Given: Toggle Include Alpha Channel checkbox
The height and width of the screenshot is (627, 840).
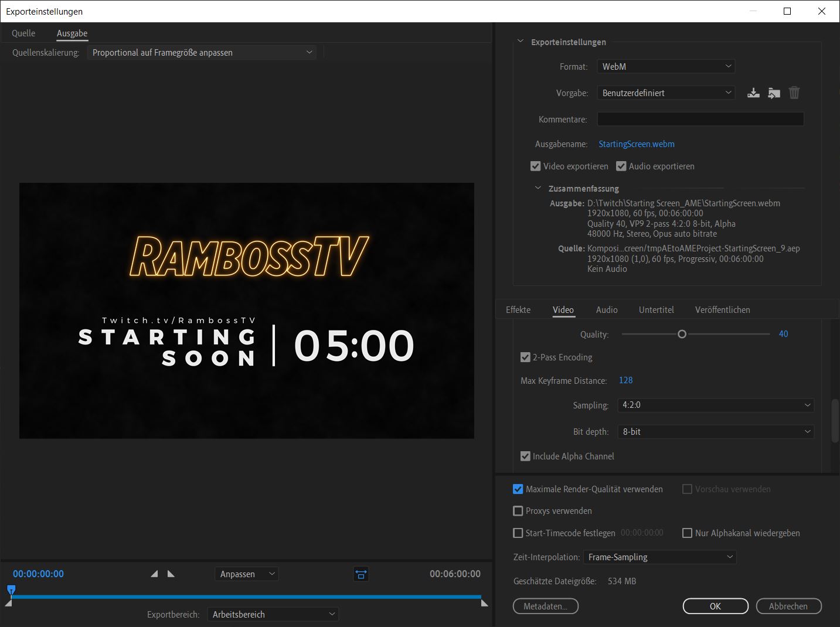Looking at the screenshot, I should pos(525,456).
